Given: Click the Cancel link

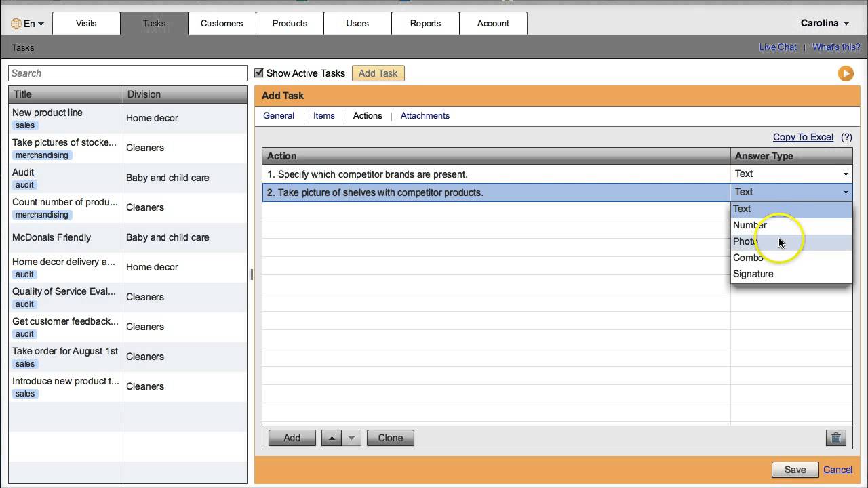Looking at the screenshot, I should click(838, 470).
